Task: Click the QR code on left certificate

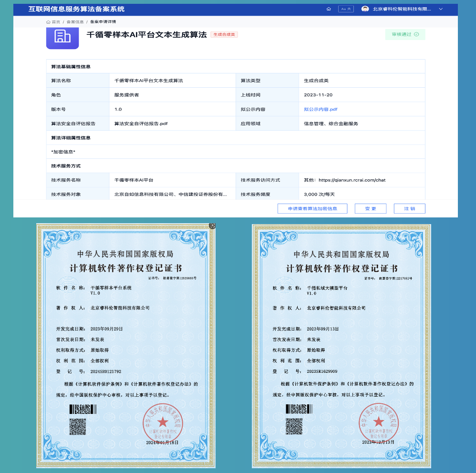Action: coord(78,427)
